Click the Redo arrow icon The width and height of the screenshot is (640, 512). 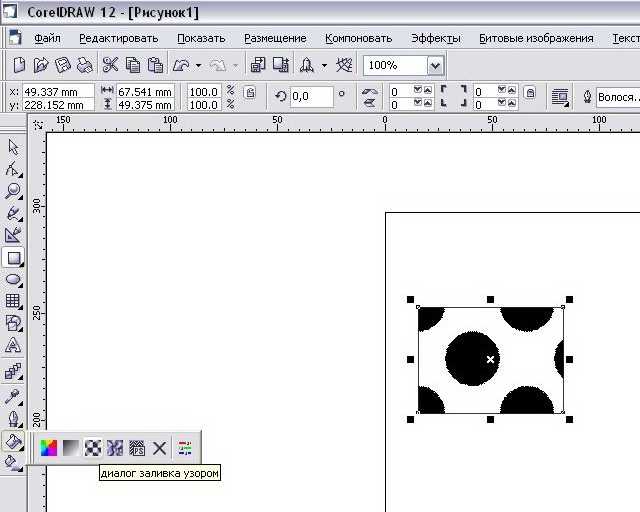click(x=218, y=65)
